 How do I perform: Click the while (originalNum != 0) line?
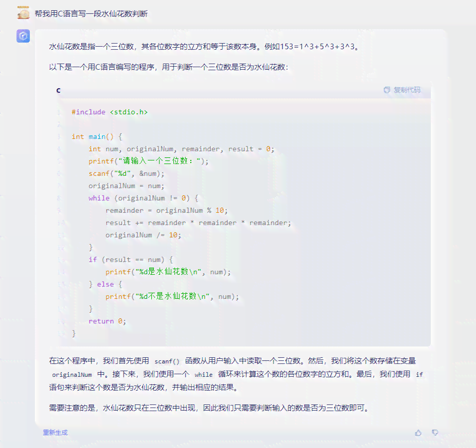pyautogui.click(x=143, y=198)
